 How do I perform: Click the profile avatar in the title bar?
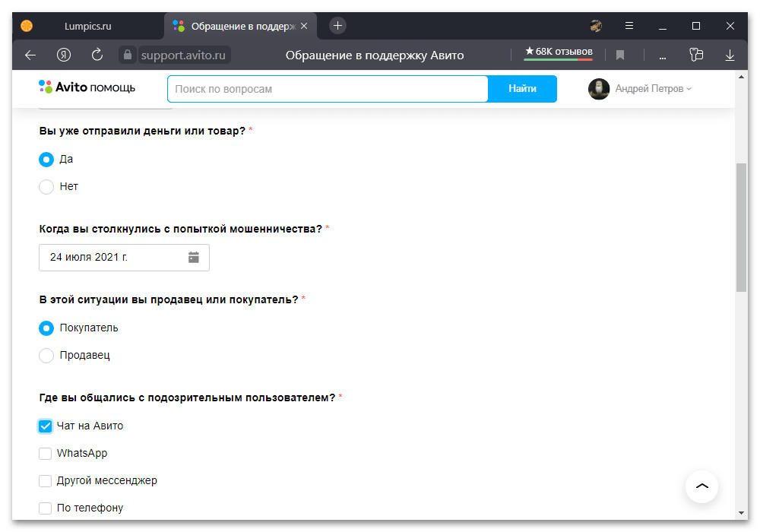(596, 26)
